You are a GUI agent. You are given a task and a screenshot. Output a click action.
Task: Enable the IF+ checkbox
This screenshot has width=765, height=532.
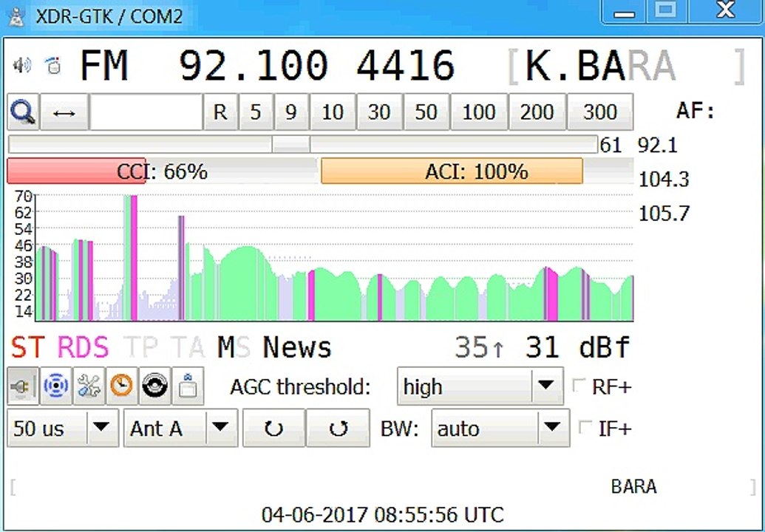pyautogui.click(x=585, y=428)
